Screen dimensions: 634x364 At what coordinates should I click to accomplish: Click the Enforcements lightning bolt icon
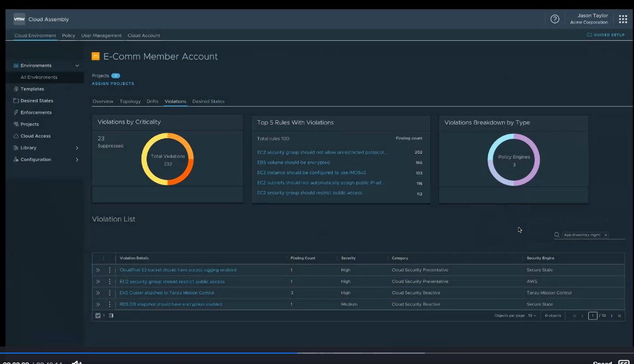16,113
